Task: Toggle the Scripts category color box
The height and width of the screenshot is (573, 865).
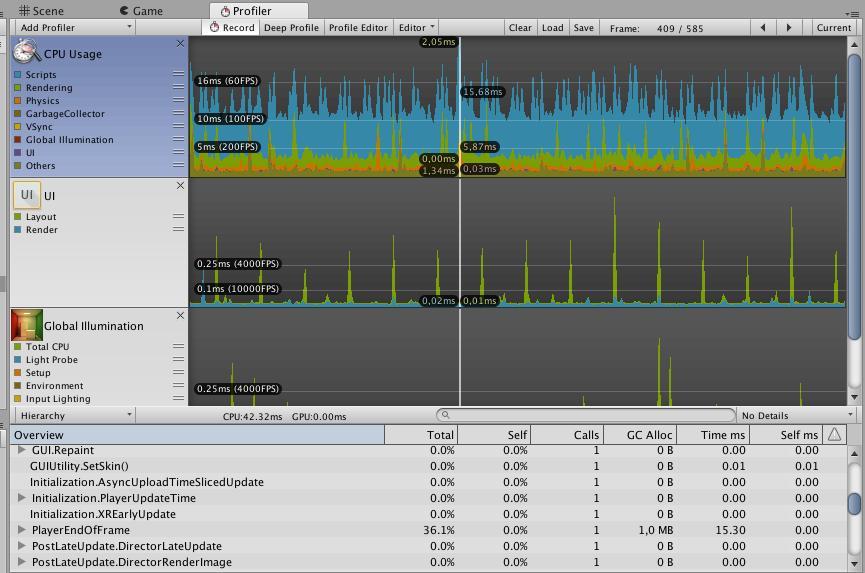Action: pos(18,74)
